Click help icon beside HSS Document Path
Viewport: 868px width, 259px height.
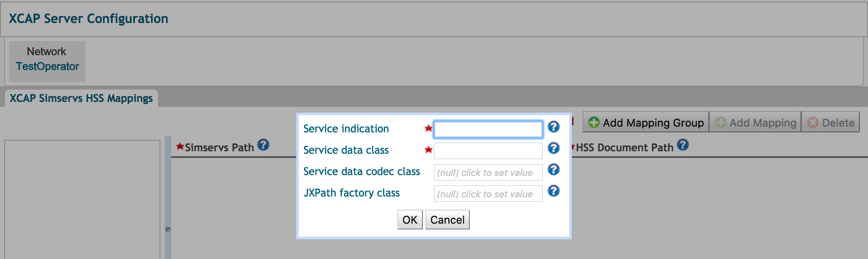pyautogui.click(x=683, y=145)
